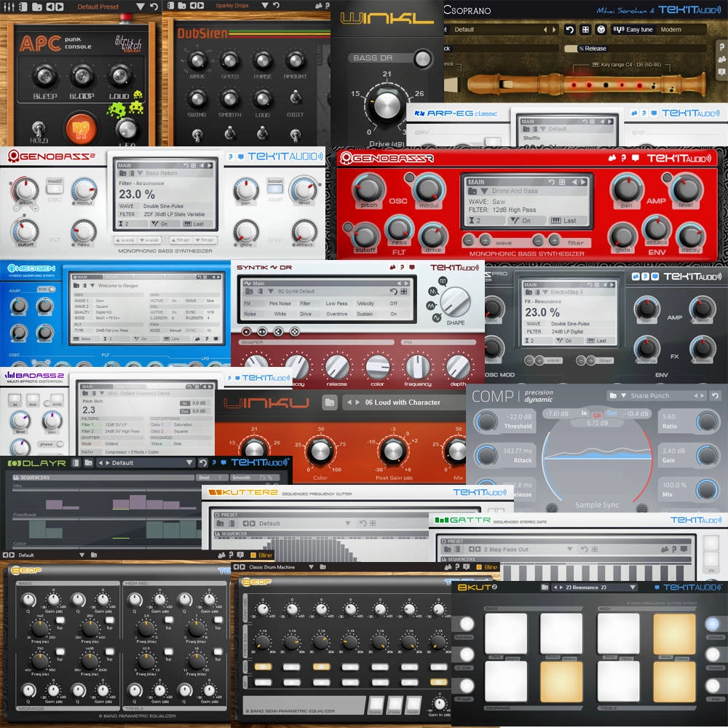728x728 pixels.
Task: Click the WAVE knob on DubSiren
Action: point(197,60)
